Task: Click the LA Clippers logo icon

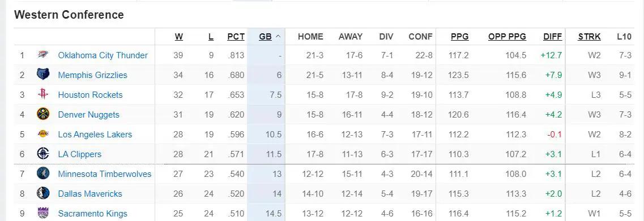Action: (x=43, y=154)
